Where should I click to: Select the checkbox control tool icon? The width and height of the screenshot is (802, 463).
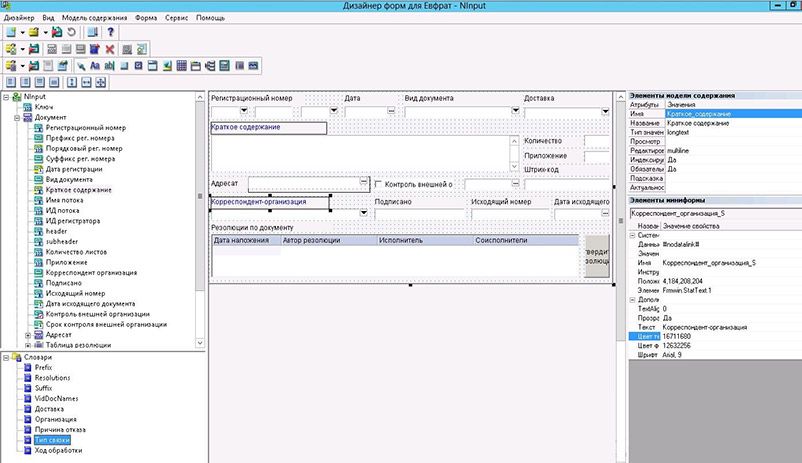138,65
